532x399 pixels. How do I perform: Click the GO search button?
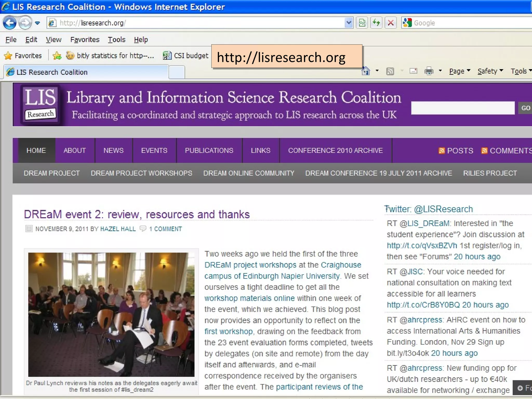click(x=525, y=108)
